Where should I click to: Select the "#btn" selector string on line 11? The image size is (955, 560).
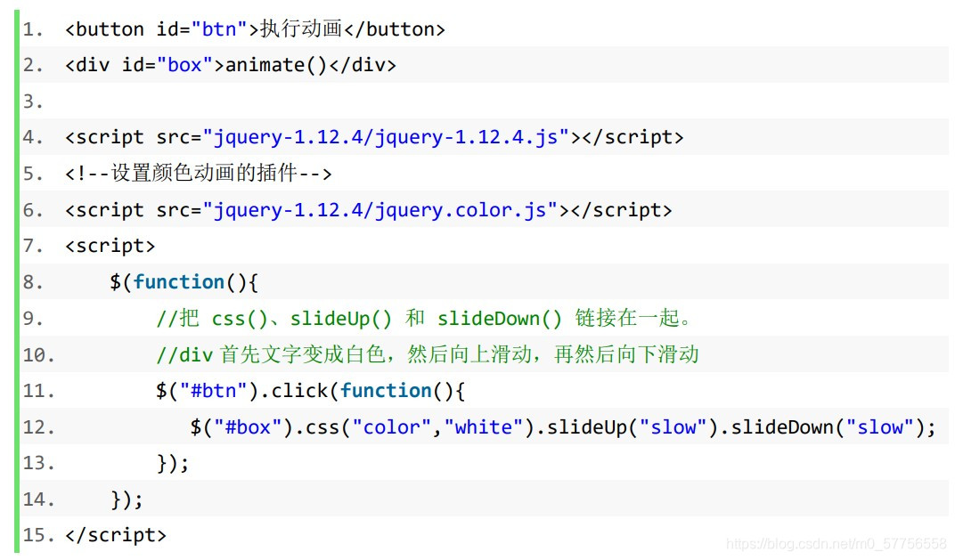213,391
